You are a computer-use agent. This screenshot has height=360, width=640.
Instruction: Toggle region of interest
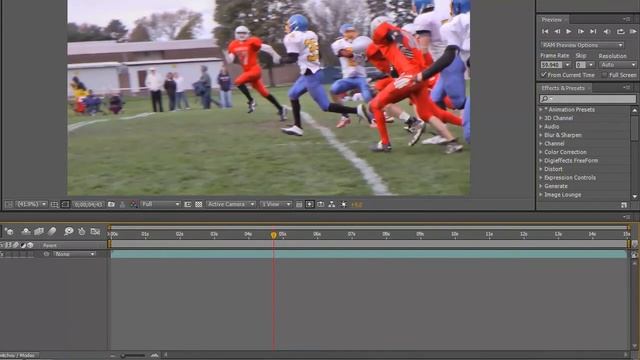pos(187,204)
